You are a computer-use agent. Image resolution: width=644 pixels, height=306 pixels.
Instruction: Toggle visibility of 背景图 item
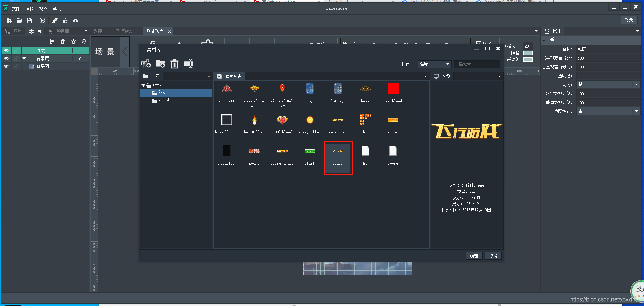[6, 66]
